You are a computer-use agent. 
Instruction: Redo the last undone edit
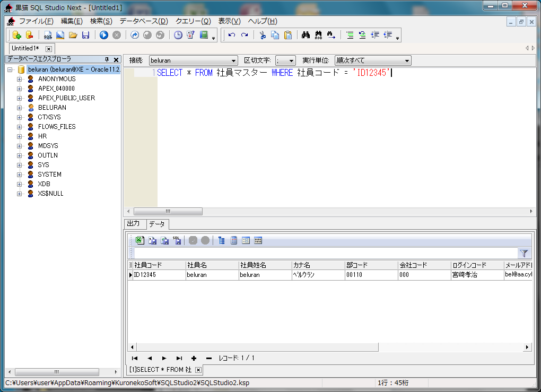245,35
